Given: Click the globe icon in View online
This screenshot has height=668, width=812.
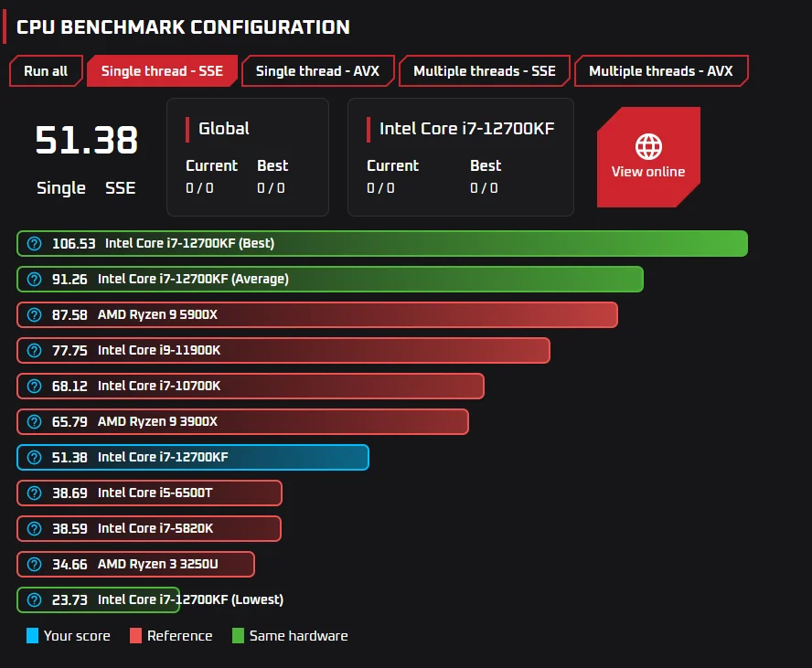Looking at the screenshot, I should point(648,146).
